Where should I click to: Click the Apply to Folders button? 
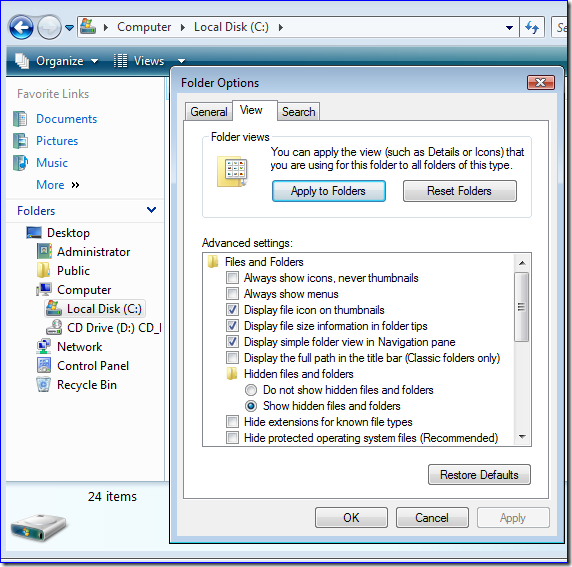click(x=329, y=191)
